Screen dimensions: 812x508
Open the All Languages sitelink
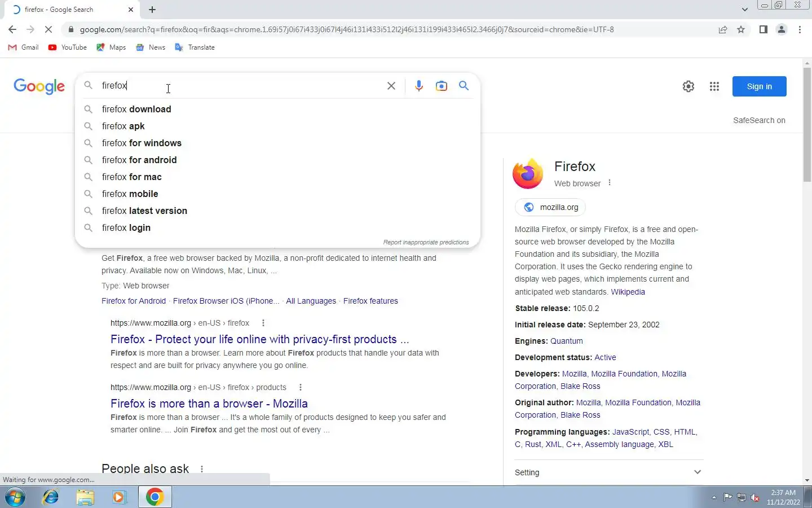[x=311, y=301]
